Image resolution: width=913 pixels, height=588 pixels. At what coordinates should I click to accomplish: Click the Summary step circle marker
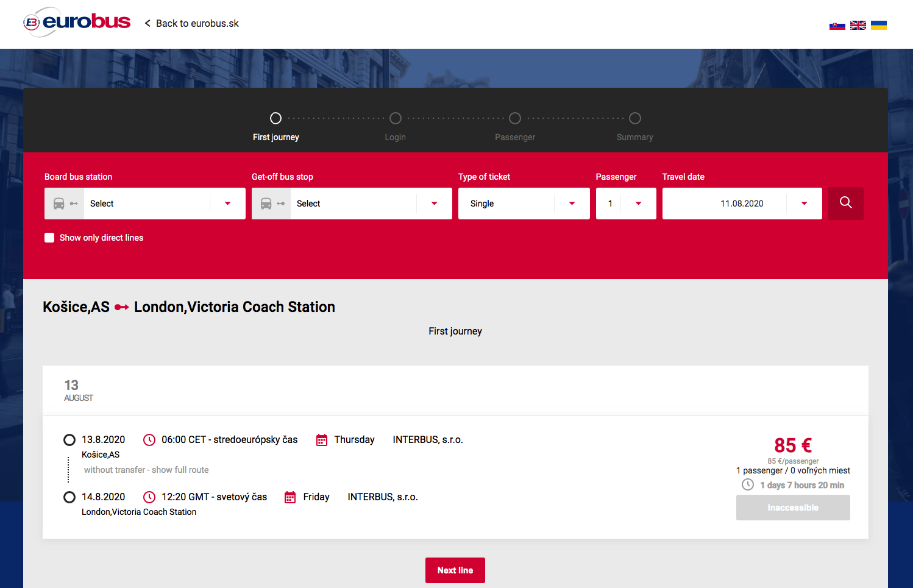click(x=635, y=118)
